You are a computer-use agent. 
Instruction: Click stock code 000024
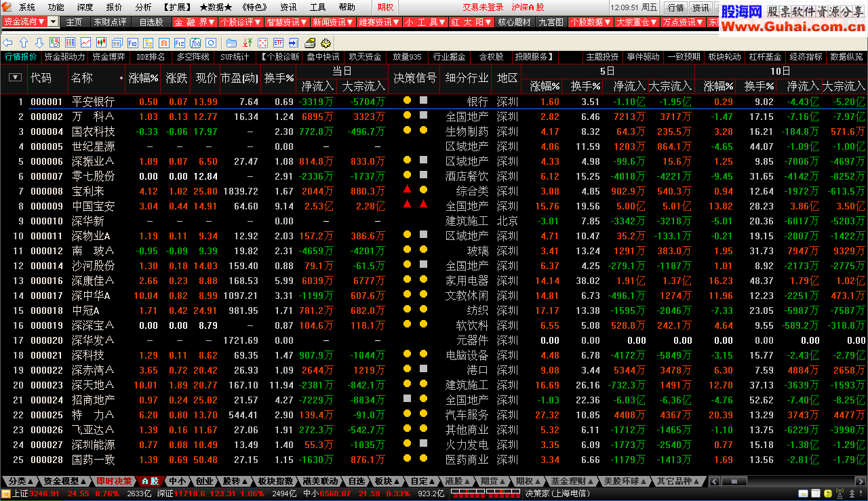(x=46, y=400)
